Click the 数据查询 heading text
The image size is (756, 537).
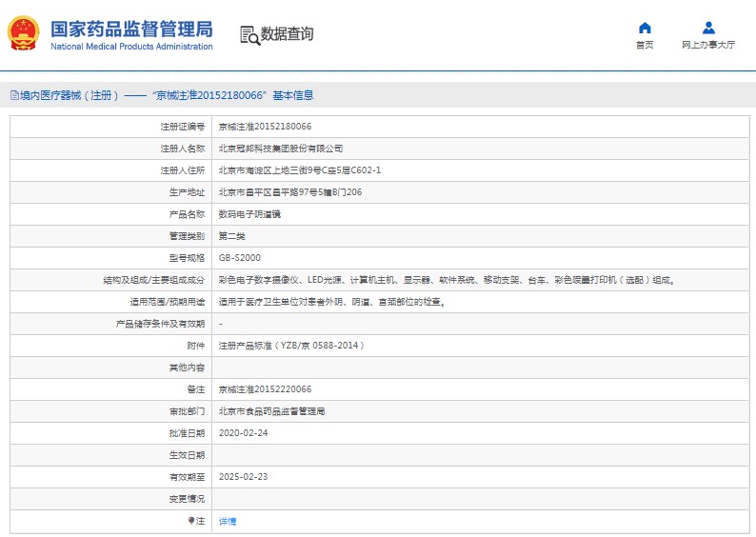287,34
